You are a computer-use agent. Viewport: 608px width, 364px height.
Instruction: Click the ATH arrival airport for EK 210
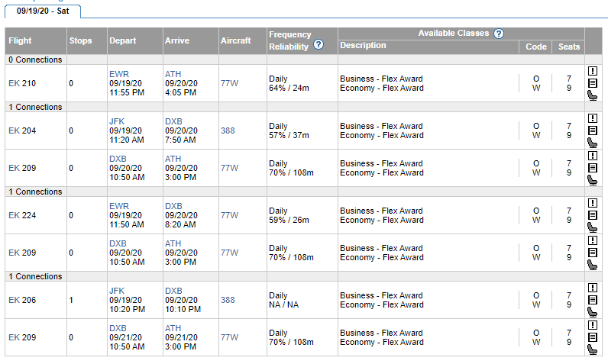(173, 74)
